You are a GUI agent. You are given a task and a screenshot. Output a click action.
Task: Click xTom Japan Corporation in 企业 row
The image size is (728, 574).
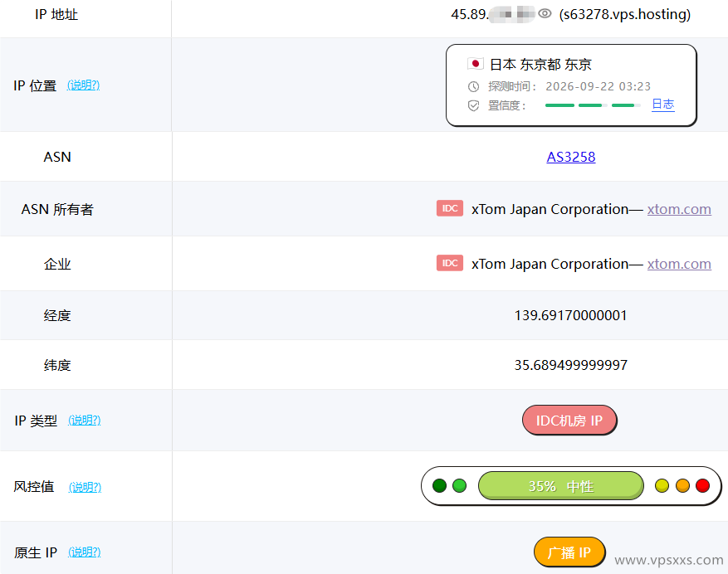pyautogui.click(x=550, y=264)
